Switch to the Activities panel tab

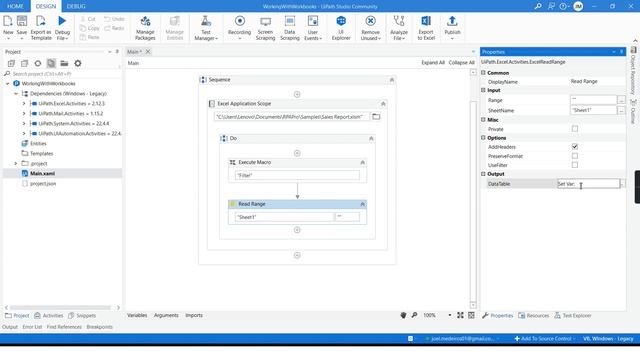(49, 316)
